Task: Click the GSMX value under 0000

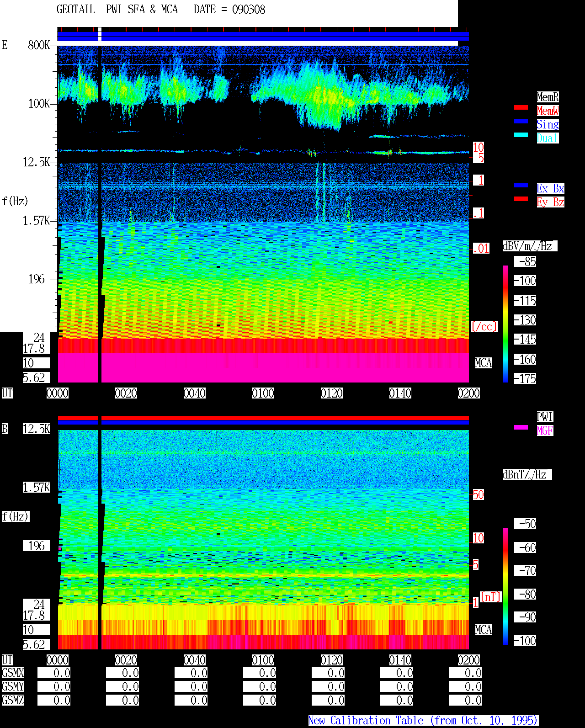Action: [x=54, y=673]
